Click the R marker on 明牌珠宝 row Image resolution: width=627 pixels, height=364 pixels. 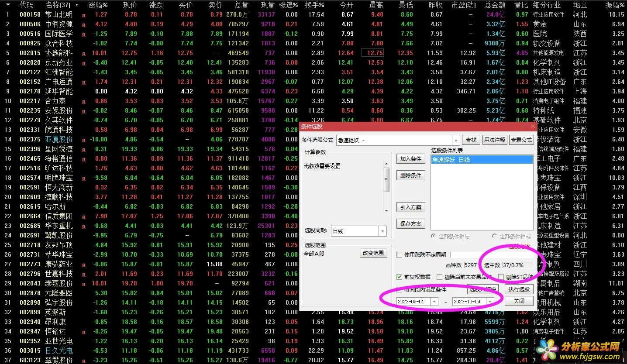pos(84,179)
